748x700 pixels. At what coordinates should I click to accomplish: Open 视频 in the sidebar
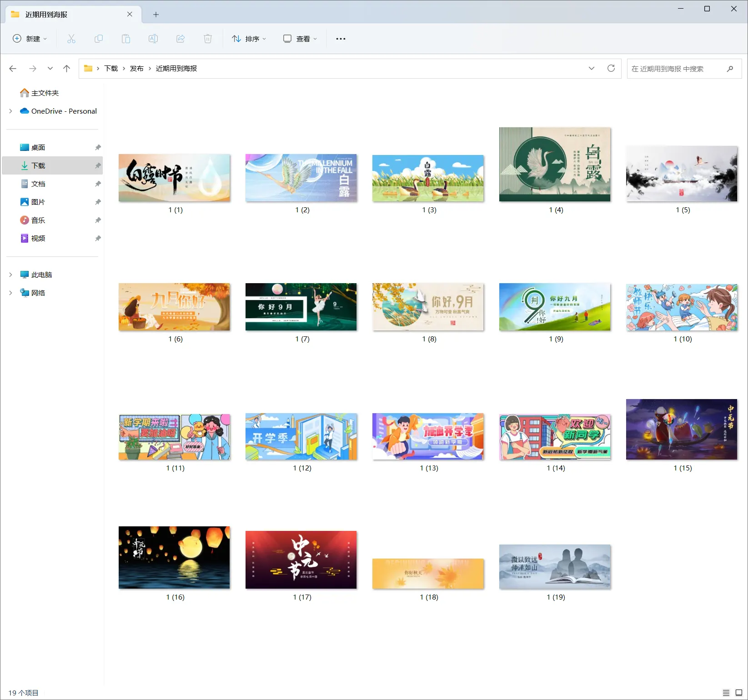(x=38, y=238)
